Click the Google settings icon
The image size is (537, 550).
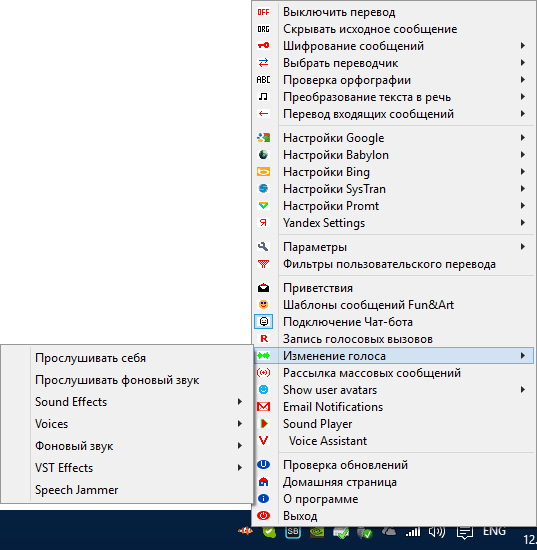[x=263, y=138]
